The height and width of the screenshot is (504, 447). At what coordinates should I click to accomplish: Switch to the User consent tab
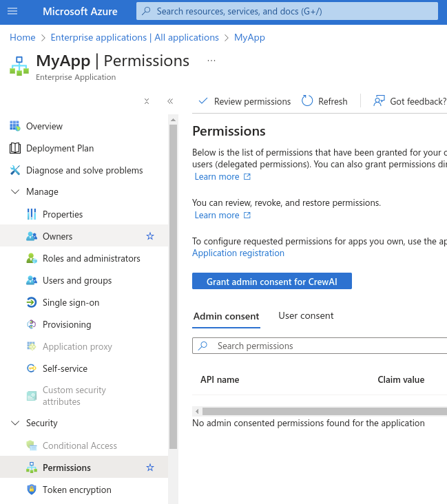click(306, 315)
